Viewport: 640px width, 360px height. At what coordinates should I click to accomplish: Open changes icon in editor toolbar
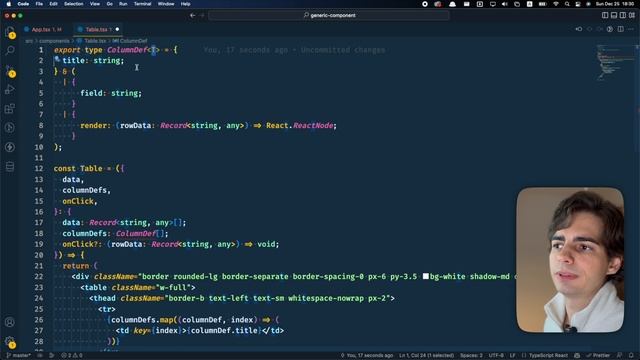(579, 29)
